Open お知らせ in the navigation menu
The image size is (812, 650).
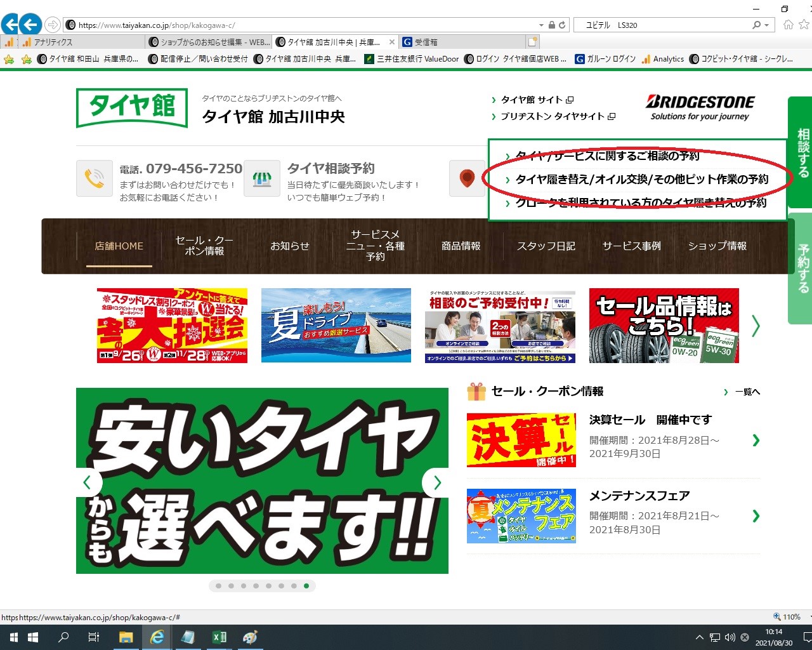tap(290, 246)
